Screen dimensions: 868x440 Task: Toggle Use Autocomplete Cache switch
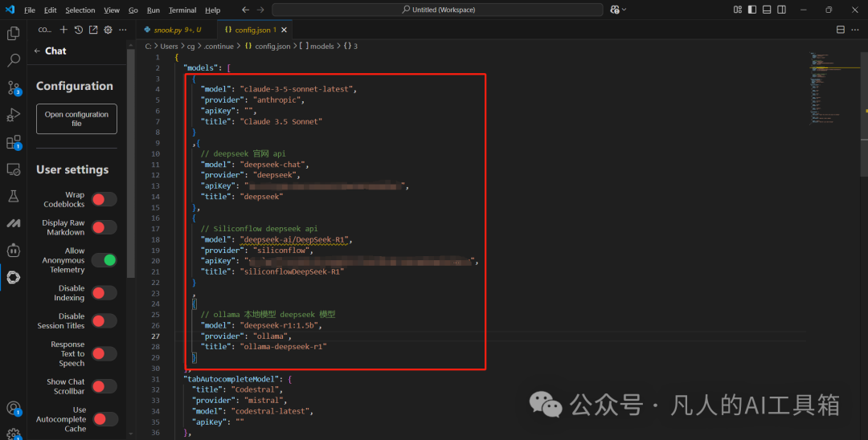click(x=104, y=420)
